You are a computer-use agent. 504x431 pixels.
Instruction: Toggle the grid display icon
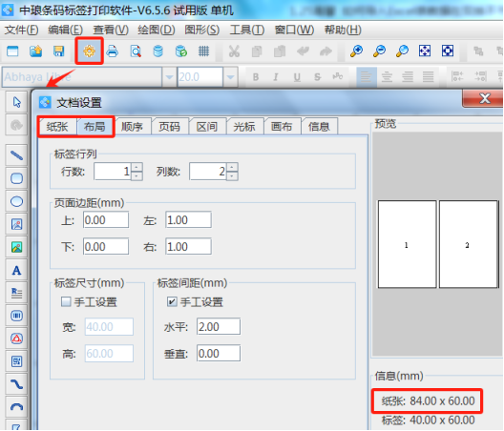[203, 51]
